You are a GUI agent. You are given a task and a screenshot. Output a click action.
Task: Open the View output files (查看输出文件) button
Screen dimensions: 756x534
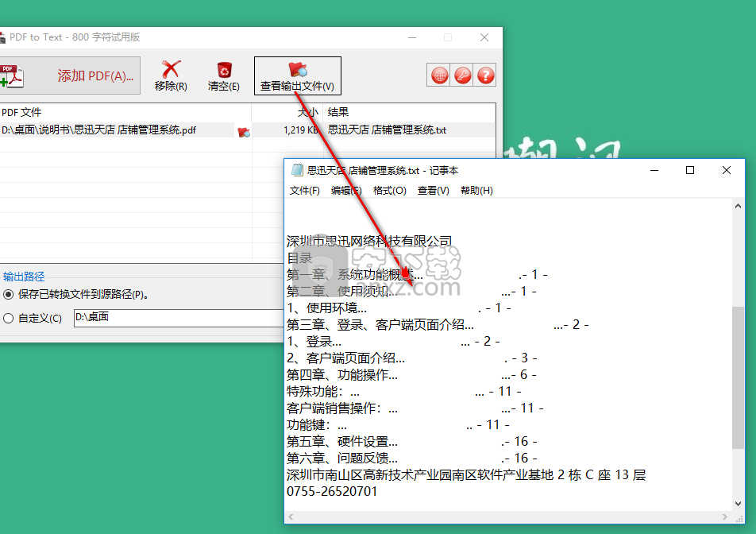[x=298, y=75]
